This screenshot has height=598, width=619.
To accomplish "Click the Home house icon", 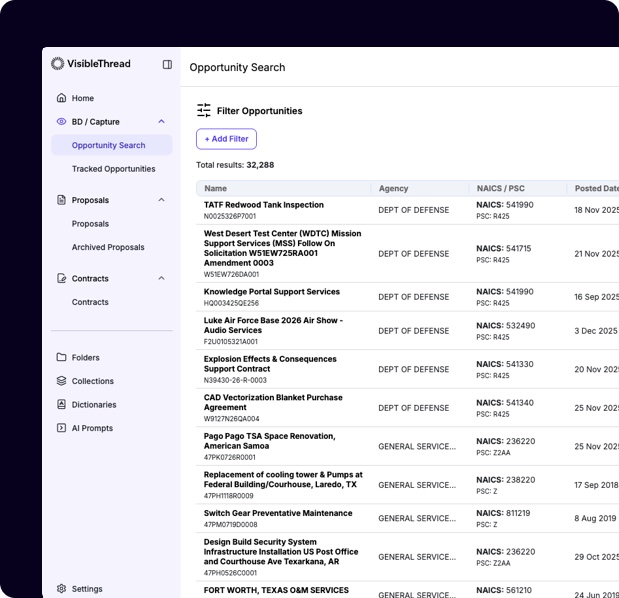I will coord(62,98).
